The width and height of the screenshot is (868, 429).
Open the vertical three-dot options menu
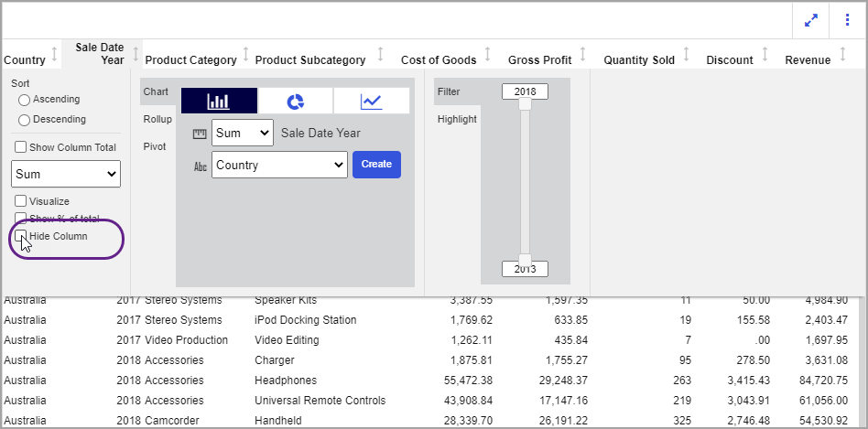[x=848, y=20]
